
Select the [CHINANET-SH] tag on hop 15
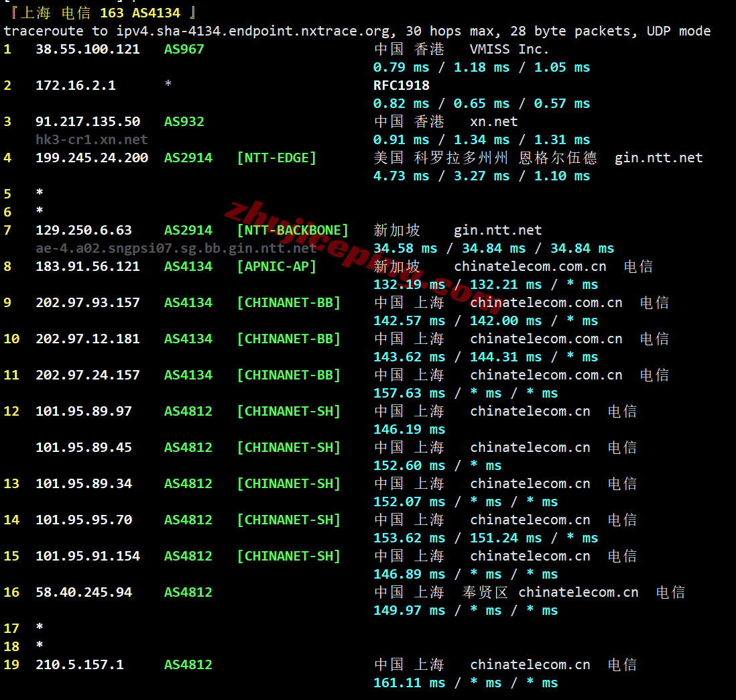coord(289,556)
